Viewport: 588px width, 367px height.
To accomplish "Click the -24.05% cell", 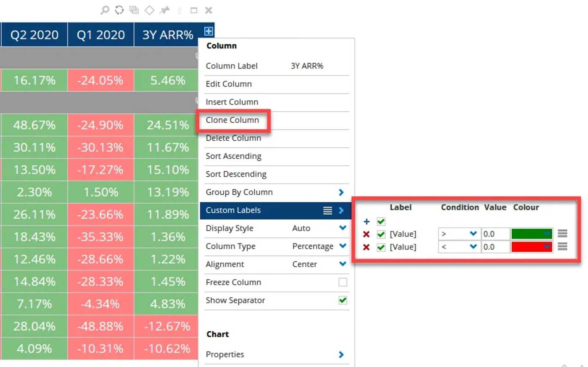I will coord(101,80).
